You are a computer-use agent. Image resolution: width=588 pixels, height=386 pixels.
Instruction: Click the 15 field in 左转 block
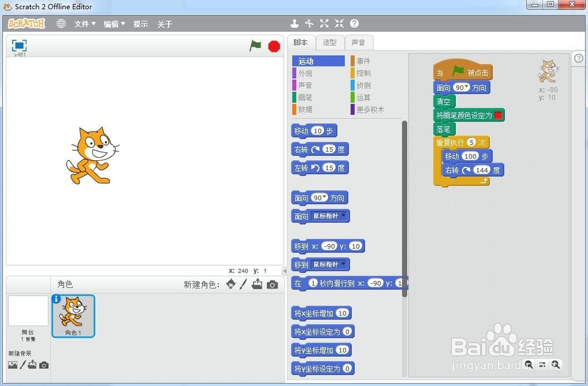point(329,167)
